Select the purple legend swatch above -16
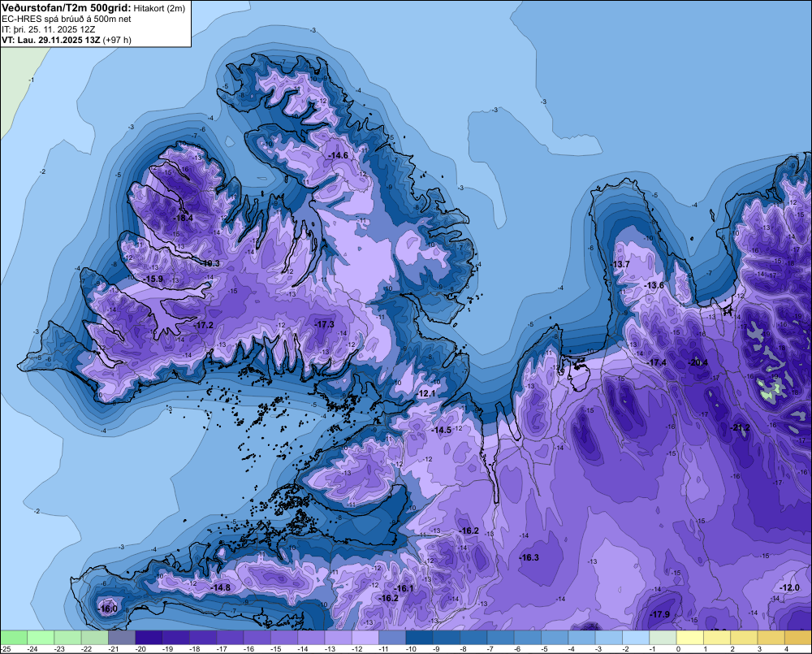The image size is (812, 654). click(x=257, y=637)
